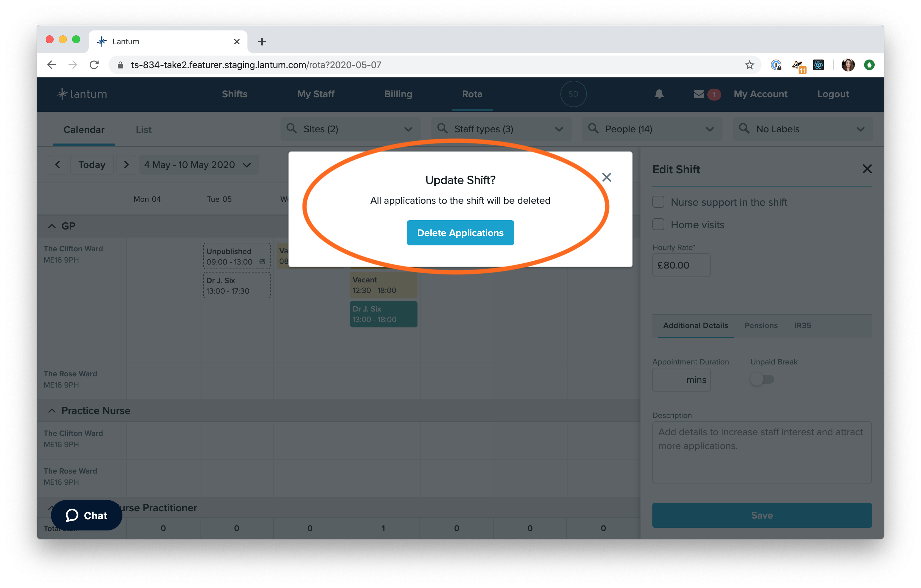
Task: Click the blue password manager extension icon
Action: click(776, 64)
